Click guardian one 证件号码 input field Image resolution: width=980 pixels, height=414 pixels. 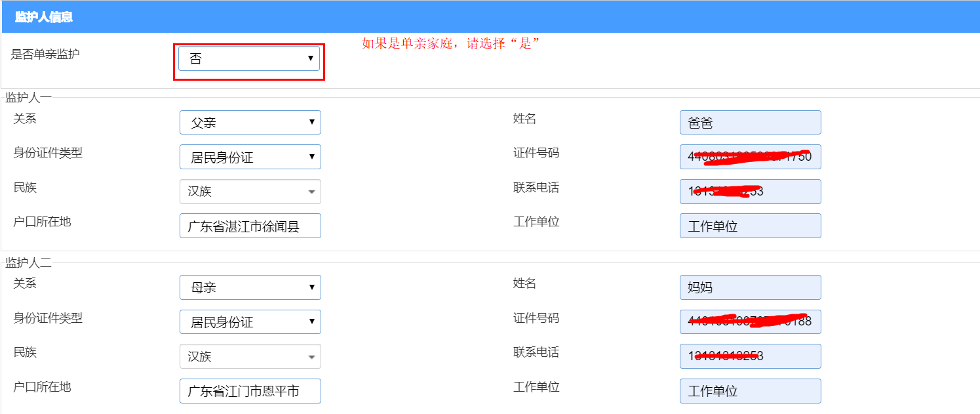click(x=750, y=157)
